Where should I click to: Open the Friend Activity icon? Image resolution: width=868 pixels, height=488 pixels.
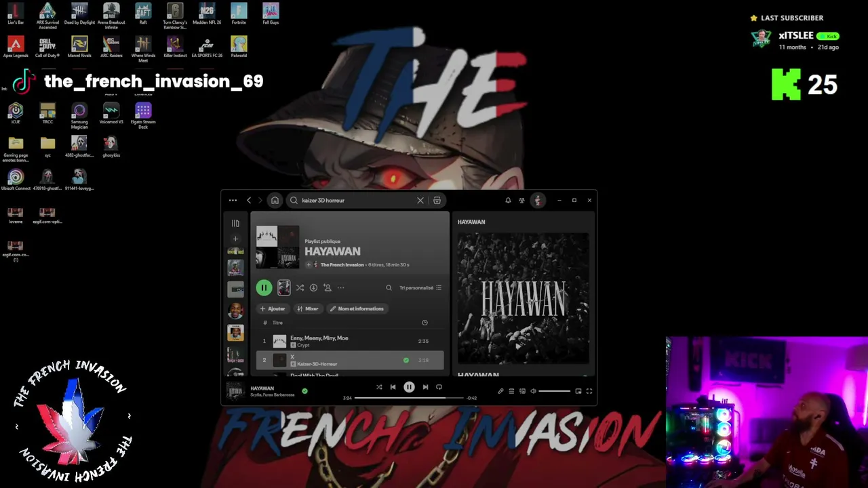[521, 201]
